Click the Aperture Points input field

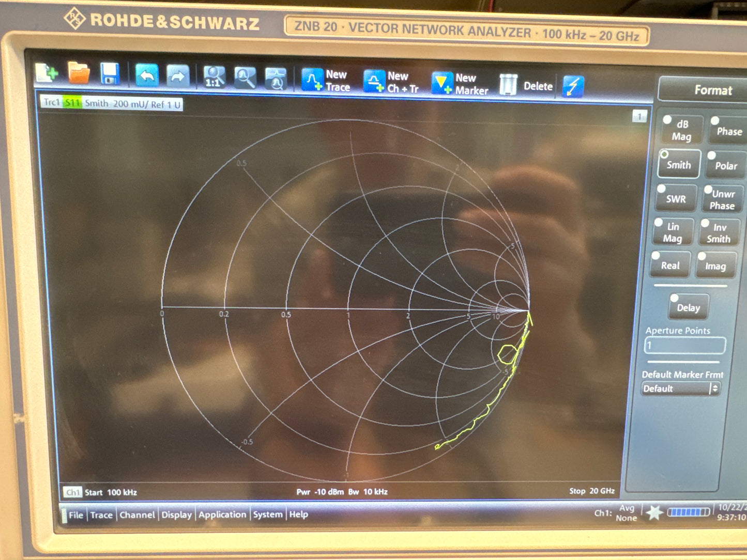point(684,346)
